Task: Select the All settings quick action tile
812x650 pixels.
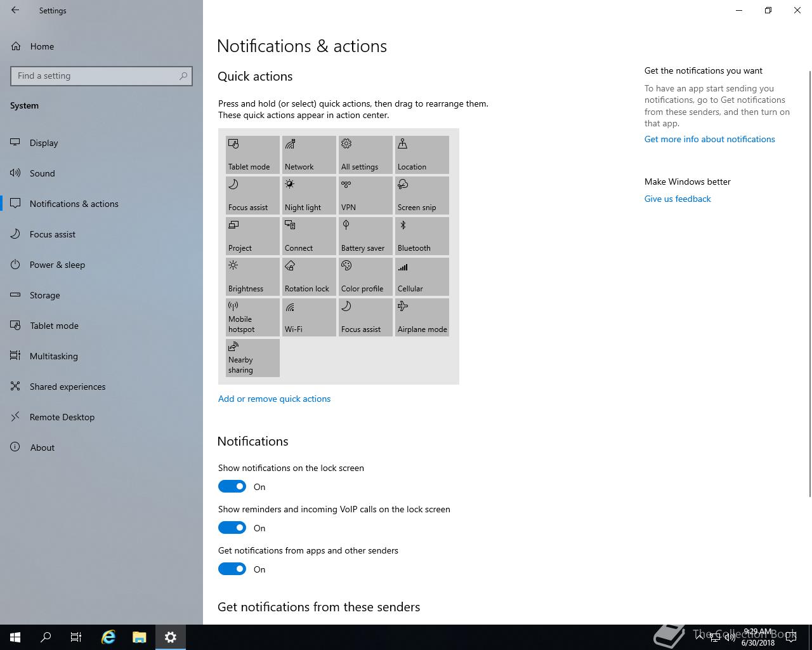Action: click(x=365, y=155)
